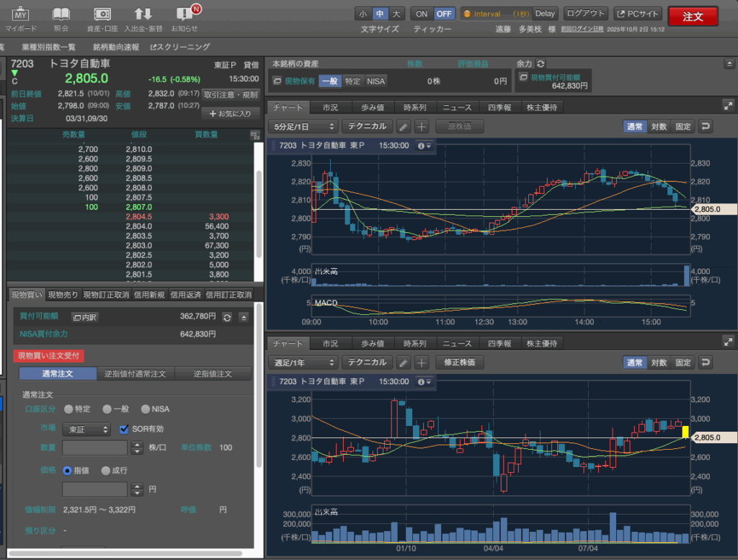
Task: Open the 週足/1年 period dropdown
Action: point(303,363)
